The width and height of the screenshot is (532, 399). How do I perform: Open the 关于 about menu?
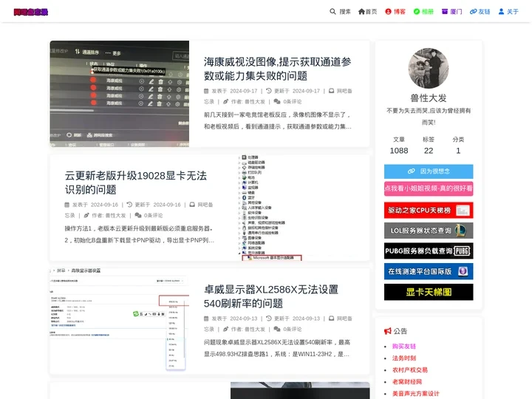508,12
